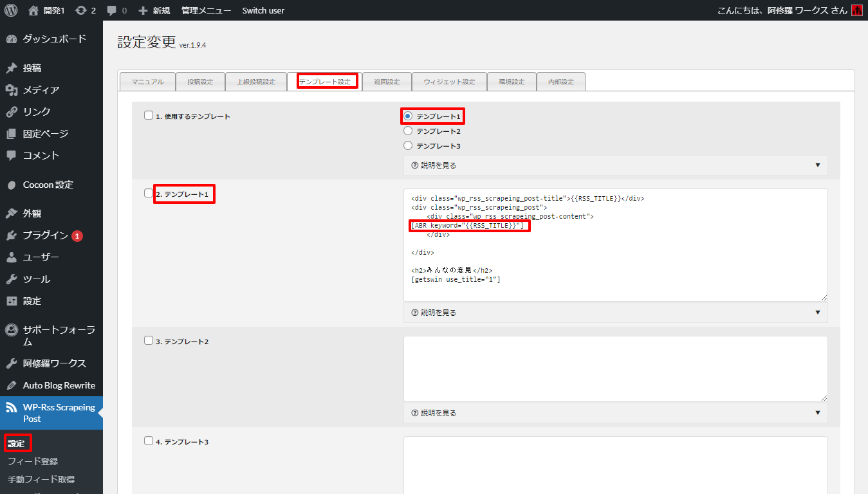Screen dimensions: 868x494
Task: Open the comments bubble icon in admin bar
Action: 113,10
